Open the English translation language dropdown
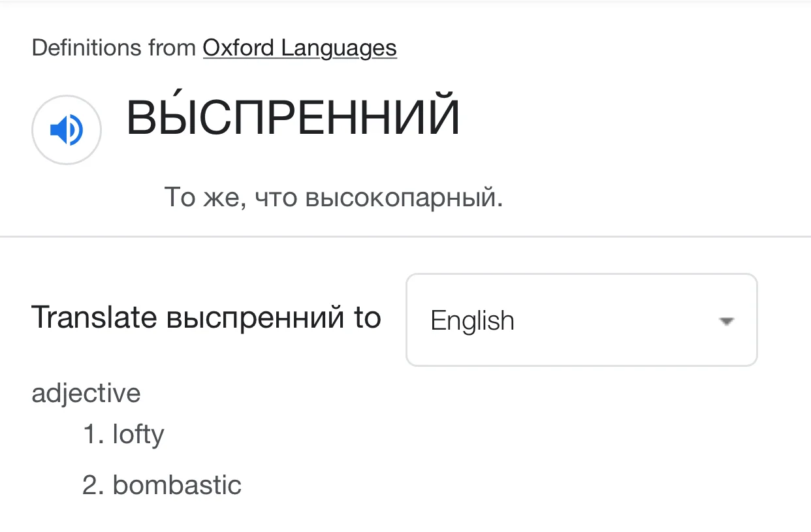Screen dimensions: 811x532 click(x=581, y=320)
